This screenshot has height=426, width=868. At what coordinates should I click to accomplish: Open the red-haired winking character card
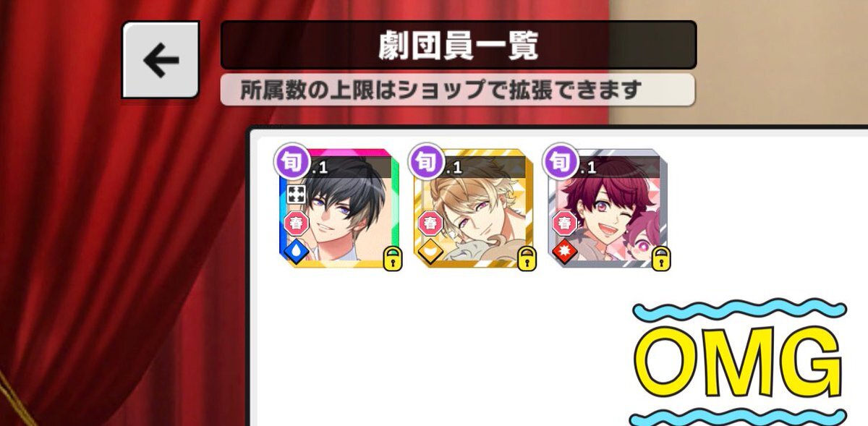[x=608, y=208]
